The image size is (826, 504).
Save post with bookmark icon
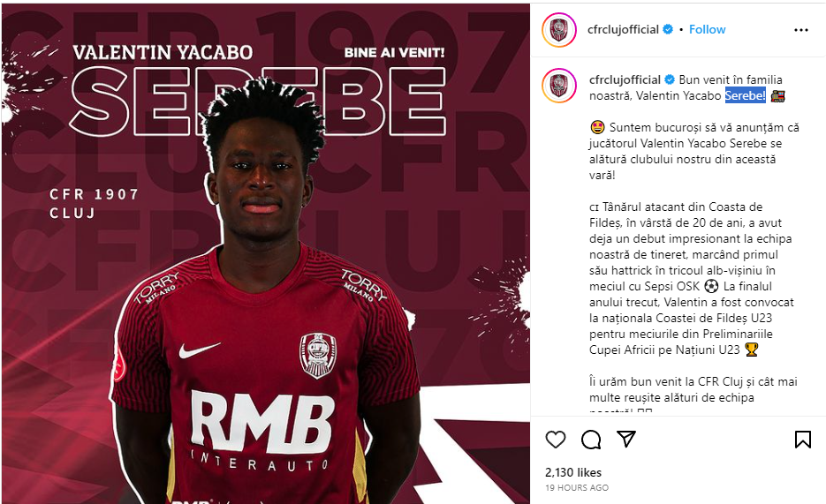[802, 440]
